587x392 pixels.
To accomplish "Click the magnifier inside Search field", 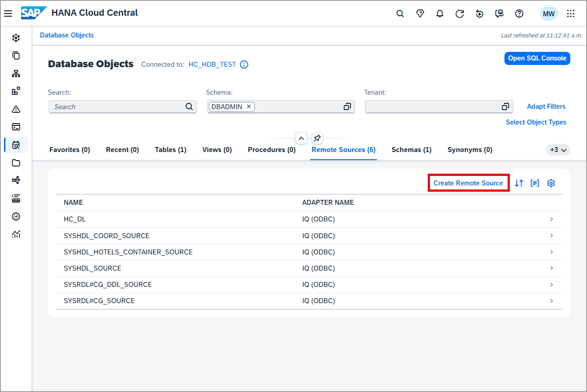I will (x=189, y=106).
